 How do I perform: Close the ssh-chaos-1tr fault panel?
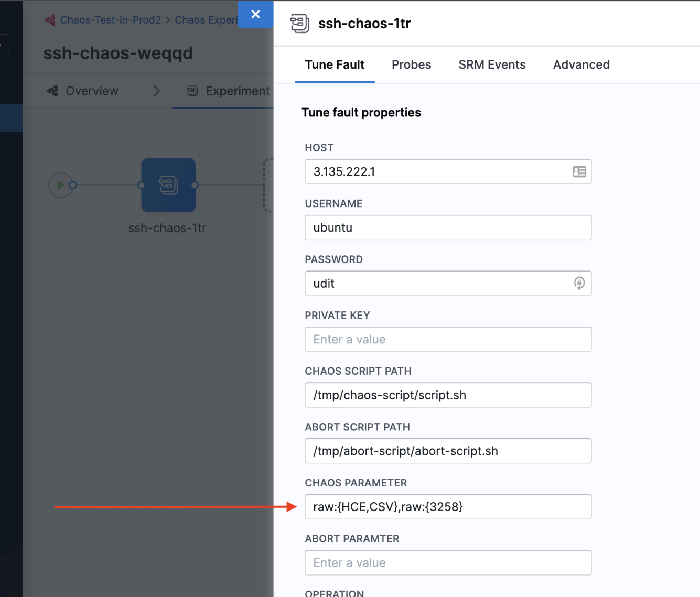[255, 14]
